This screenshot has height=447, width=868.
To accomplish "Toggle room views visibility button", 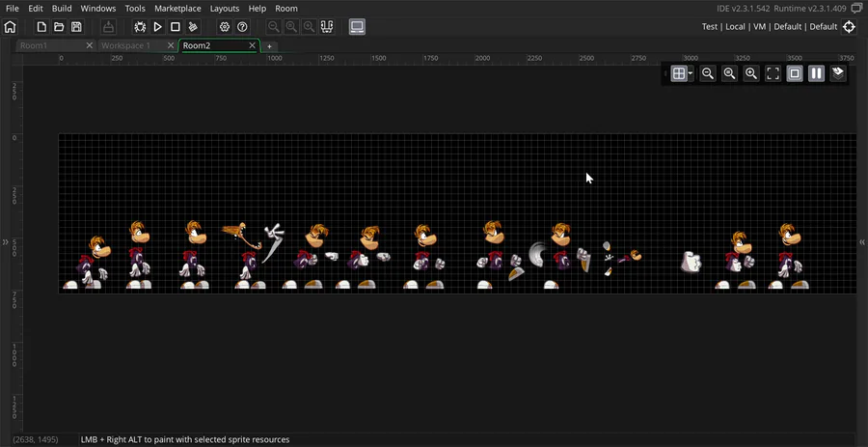I will coord(795,73).
